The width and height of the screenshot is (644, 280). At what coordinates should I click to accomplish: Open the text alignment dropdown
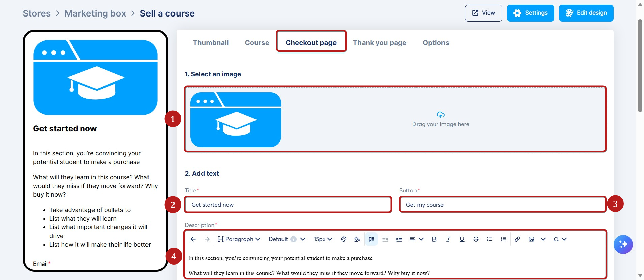pos(417,239)
